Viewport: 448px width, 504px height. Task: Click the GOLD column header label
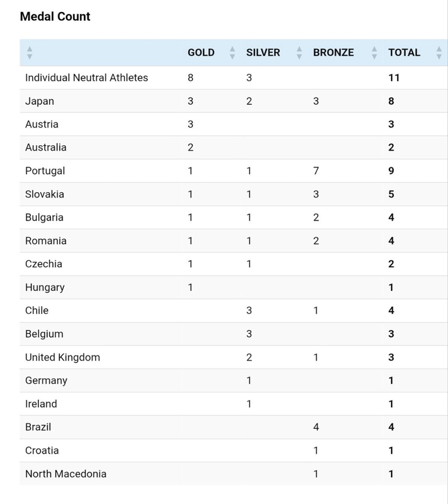(201, 52)
